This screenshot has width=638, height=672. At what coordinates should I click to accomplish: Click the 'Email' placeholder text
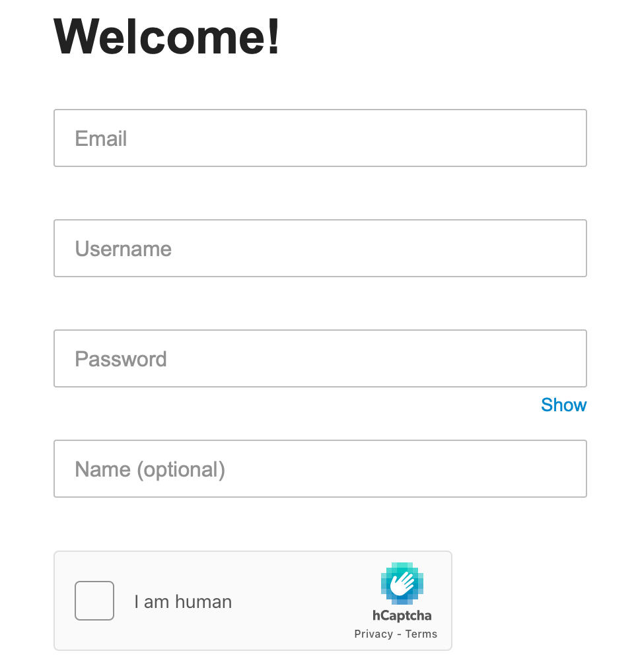(x=101, y=139)
